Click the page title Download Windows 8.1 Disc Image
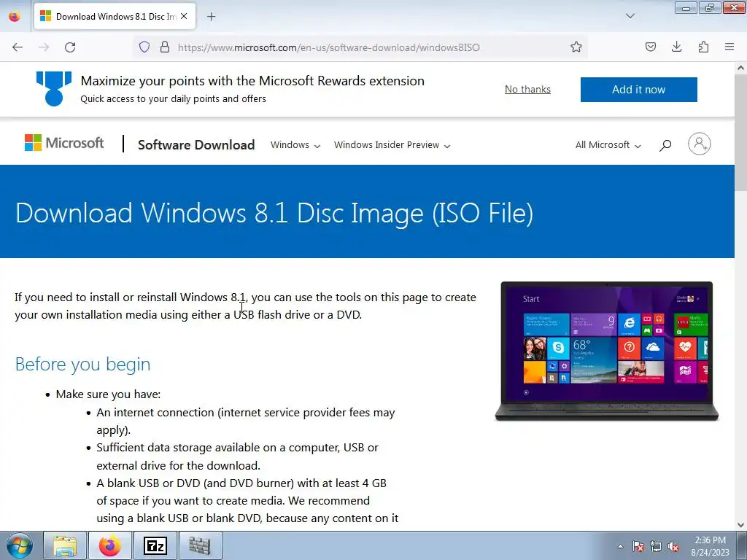 tap(274, 212)
